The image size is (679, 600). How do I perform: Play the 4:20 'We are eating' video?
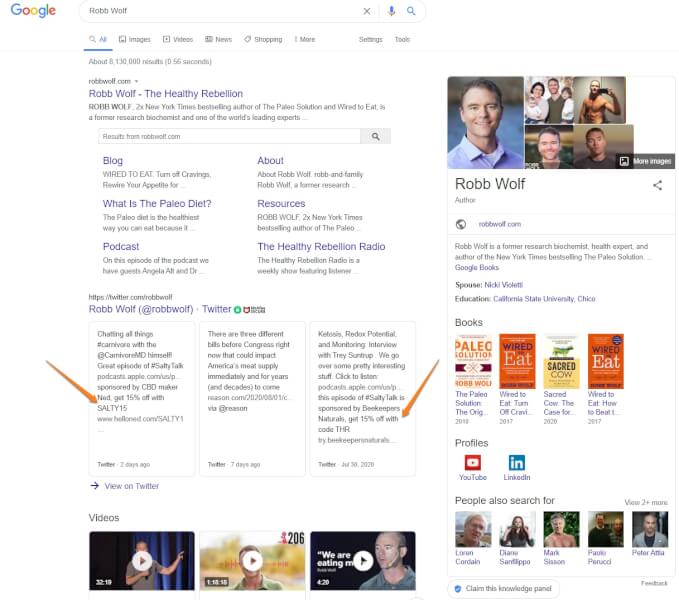click(363, 561)
